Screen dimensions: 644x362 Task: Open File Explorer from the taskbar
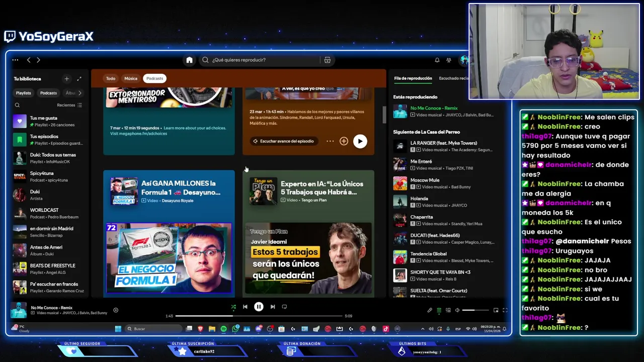pos(212,329)
